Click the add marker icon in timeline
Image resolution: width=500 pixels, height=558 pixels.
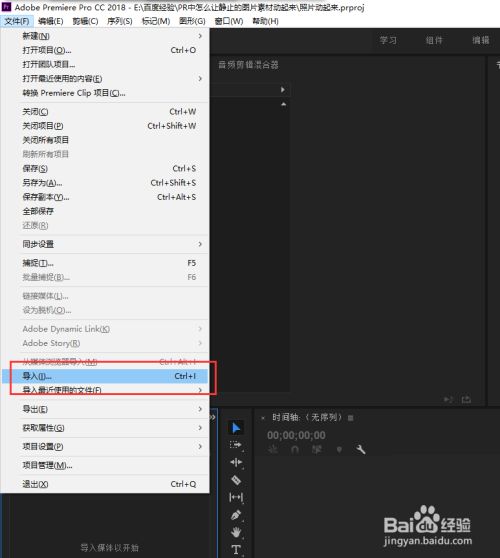click(339, 450)
